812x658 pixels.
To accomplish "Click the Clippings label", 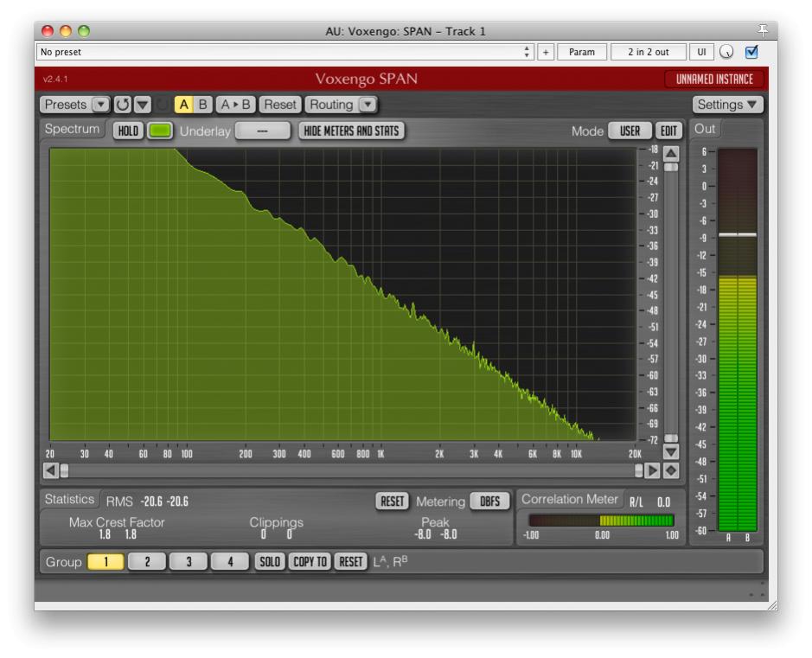I will pyautogui.click(x=276, y=522).
